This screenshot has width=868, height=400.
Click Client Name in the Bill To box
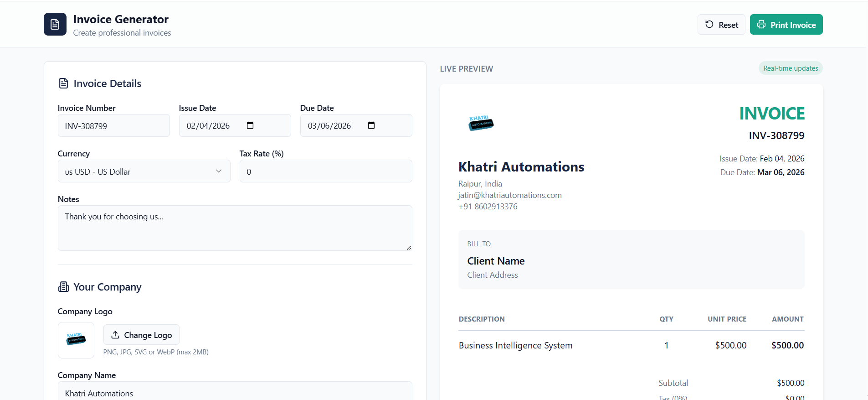[x=496, y=261]
